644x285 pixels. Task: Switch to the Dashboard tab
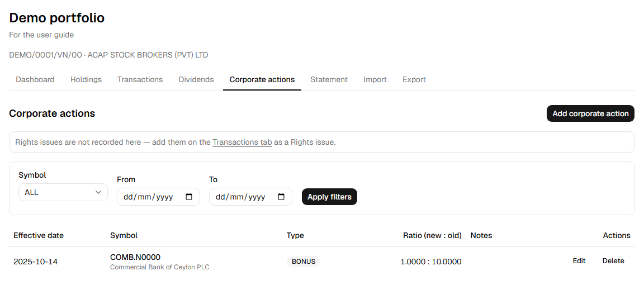click(x=35, y=80)
